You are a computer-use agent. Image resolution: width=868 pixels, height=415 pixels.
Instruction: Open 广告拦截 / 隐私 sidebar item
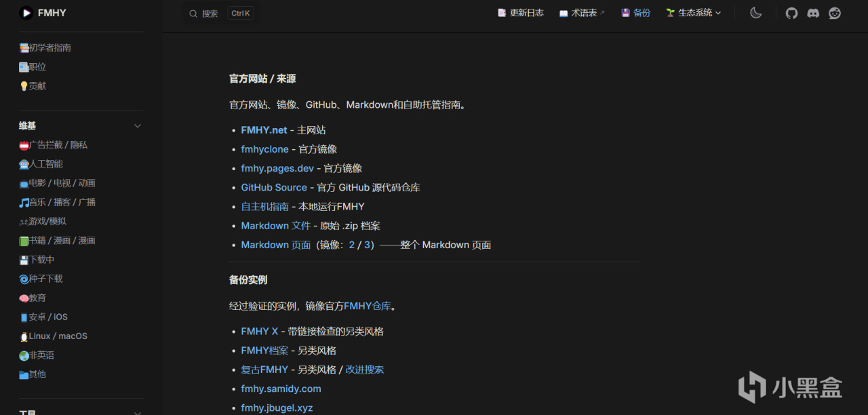pos(53,145)
